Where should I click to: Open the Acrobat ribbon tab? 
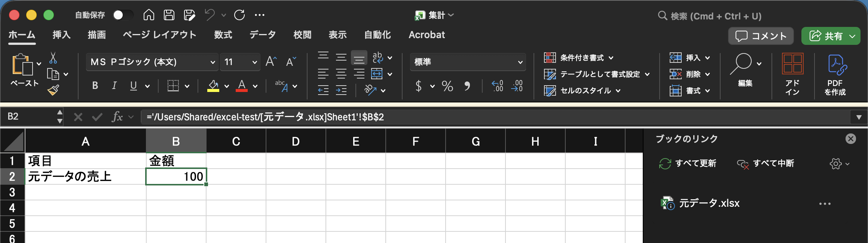[427, 35]
